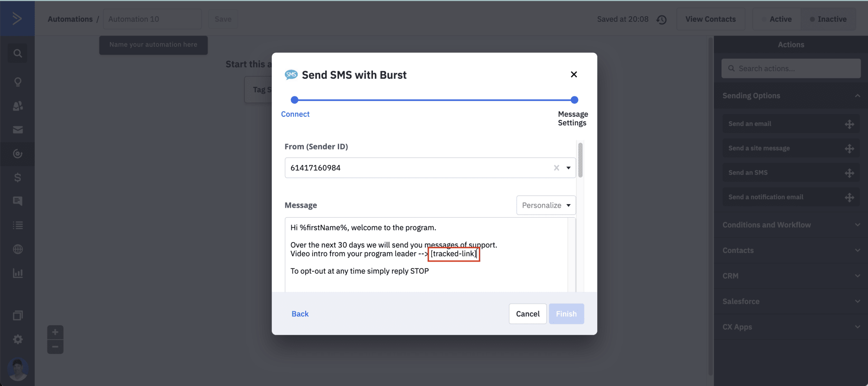The width and height of the screenshot is (868, 386).
Task: Expand the Contacts actions section
Action: [x=791, y=250]
